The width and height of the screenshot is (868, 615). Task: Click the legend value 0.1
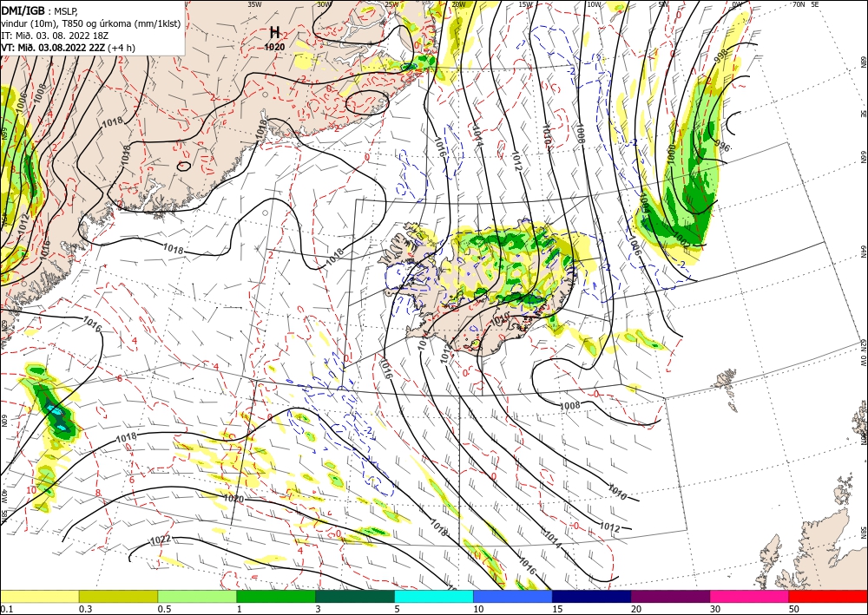5,609
